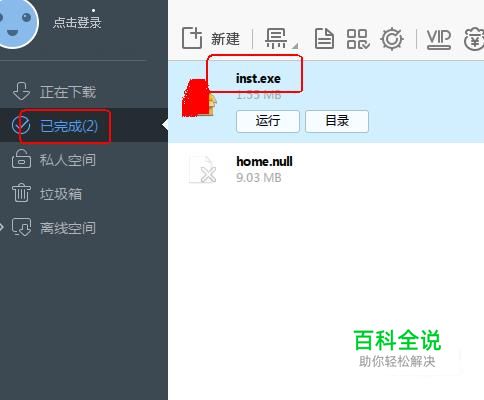Click the 新建 new task label
This screenshot has width=484, height=400.
(x=225, y=39)
